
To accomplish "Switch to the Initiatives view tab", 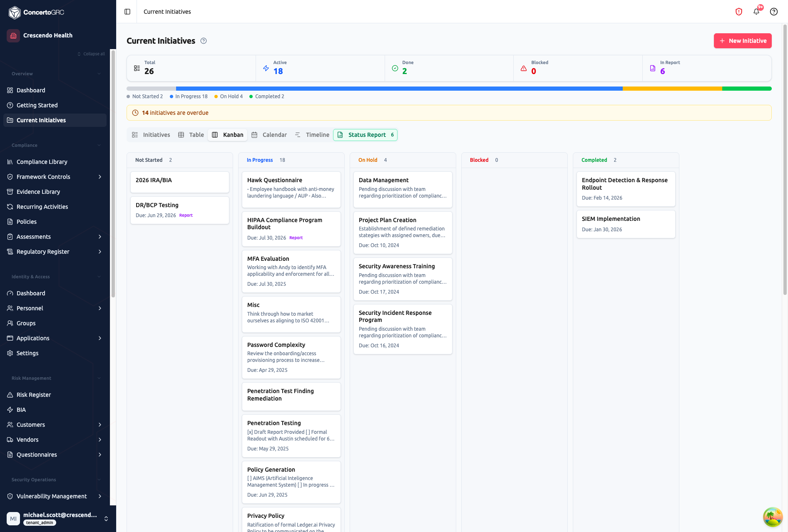I will [151, 135].
